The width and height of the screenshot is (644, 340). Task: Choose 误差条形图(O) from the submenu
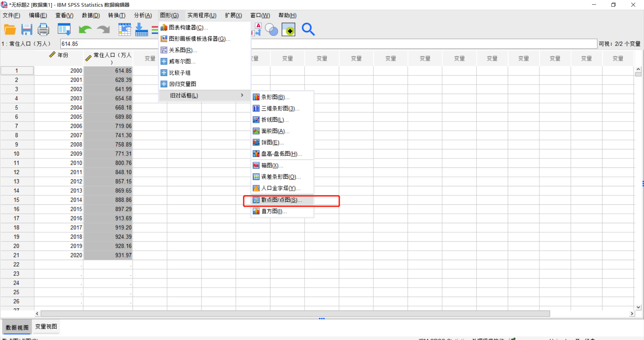tap(282, 177)
